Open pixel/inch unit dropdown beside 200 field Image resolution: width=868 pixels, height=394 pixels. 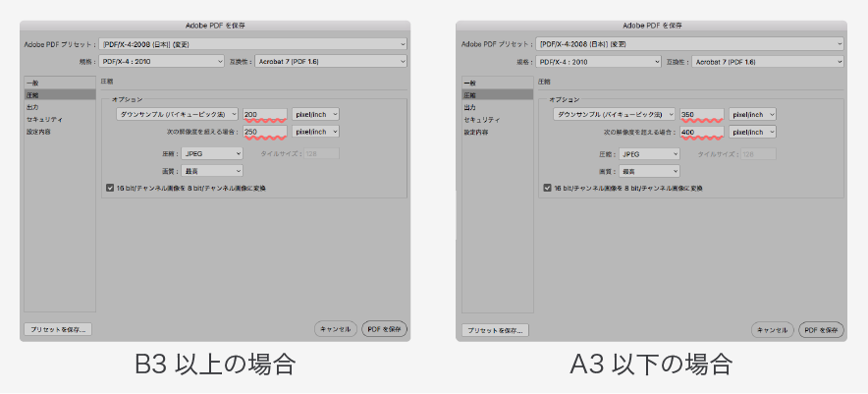click(315, 114)
